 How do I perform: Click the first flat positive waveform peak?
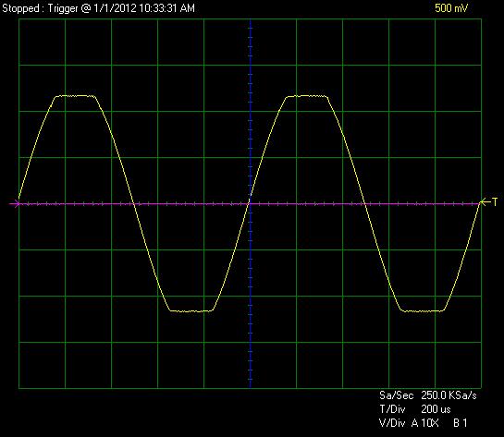pos(76,96)
